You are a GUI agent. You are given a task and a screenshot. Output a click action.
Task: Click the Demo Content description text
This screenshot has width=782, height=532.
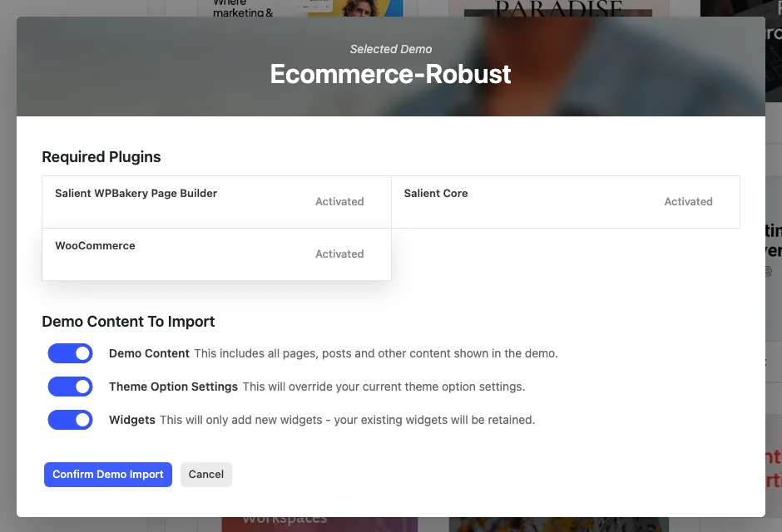[x=376, y=353]
